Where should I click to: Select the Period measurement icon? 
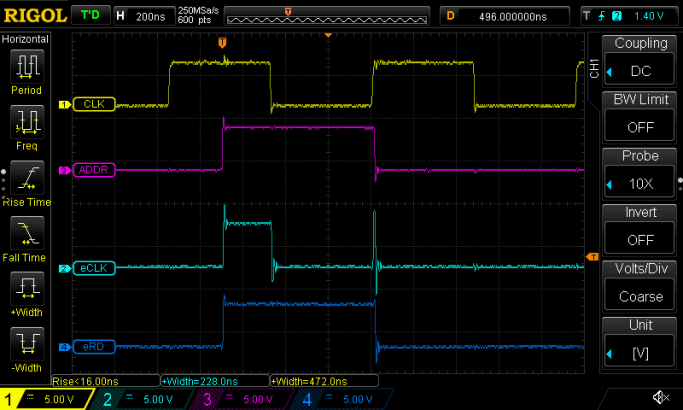[27, 66]
